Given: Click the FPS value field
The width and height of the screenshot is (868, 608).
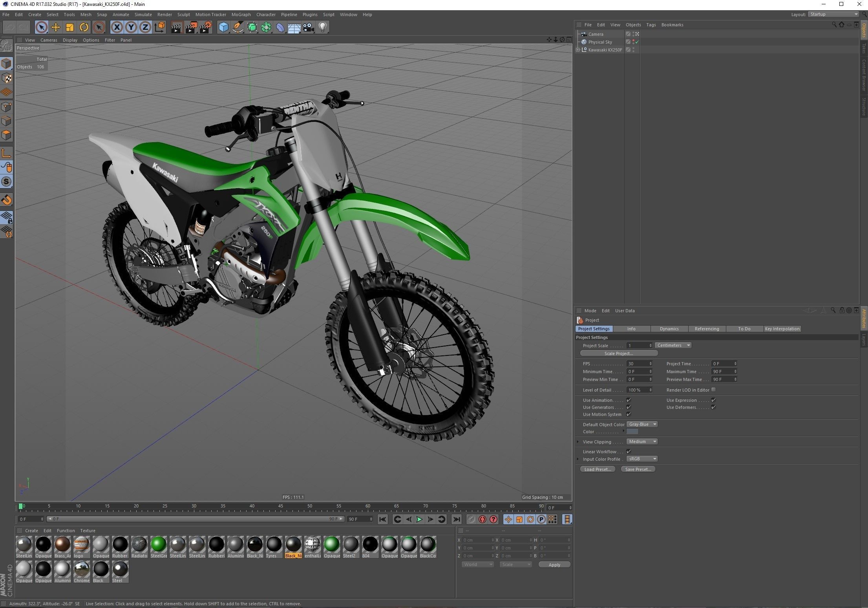Looking at the screenshot, I should (x=639, y=364).
